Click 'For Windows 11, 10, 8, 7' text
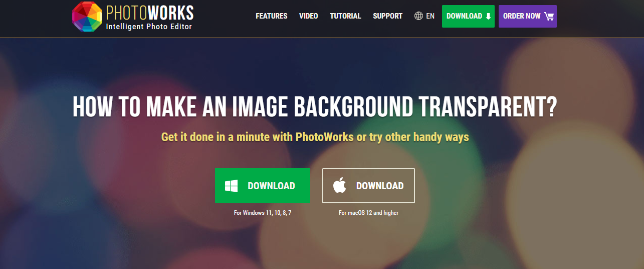 263,213
